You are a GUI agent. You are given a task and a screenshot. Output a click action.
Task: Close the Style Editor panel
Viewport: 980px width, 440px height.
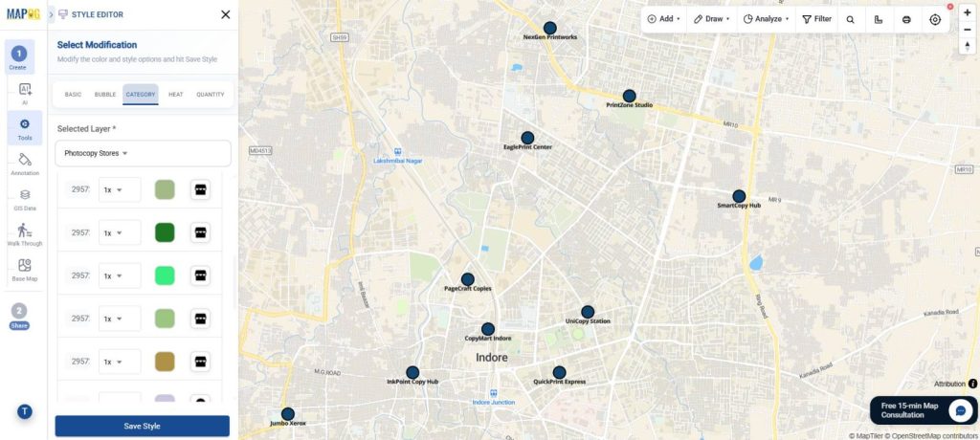pos(226,14)
